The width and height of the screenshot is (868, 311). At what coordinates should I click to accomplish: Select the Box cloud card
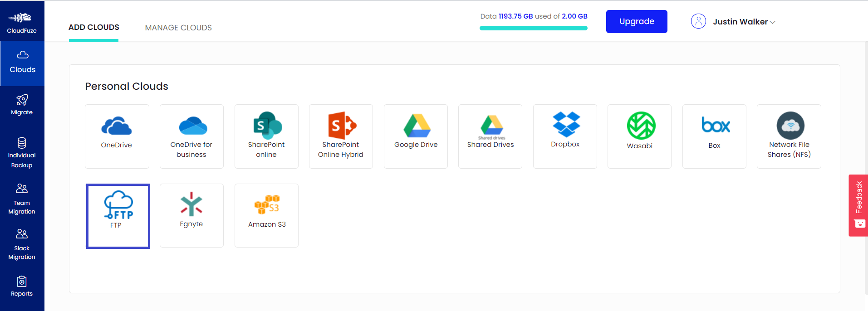714,136
